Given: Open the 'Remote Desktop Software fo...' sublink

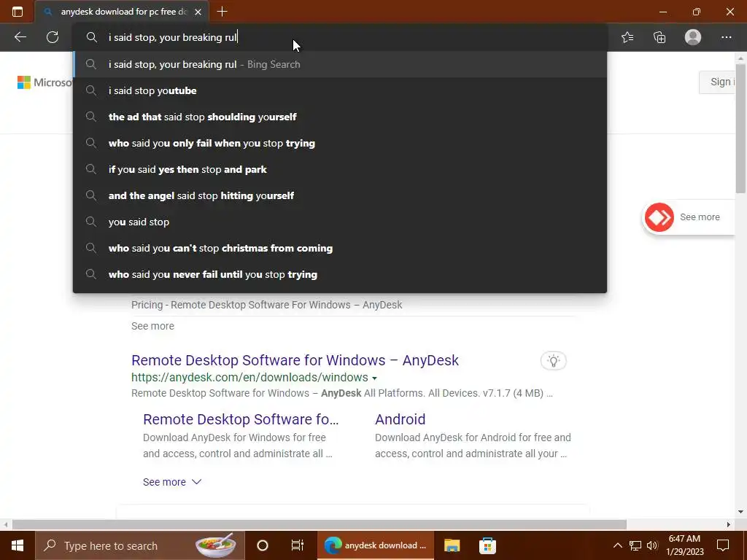Looking at the screenshot, I should [241, 419].
